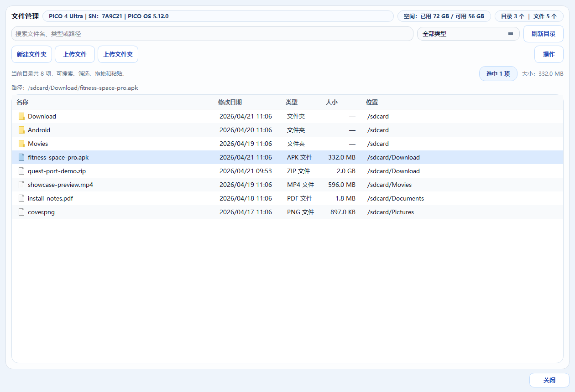The width and height of the screenshot is (575, 392).
Task: Click the 目录 3 个 文件 5 个 counter
Action: click(x=529, y=16)
